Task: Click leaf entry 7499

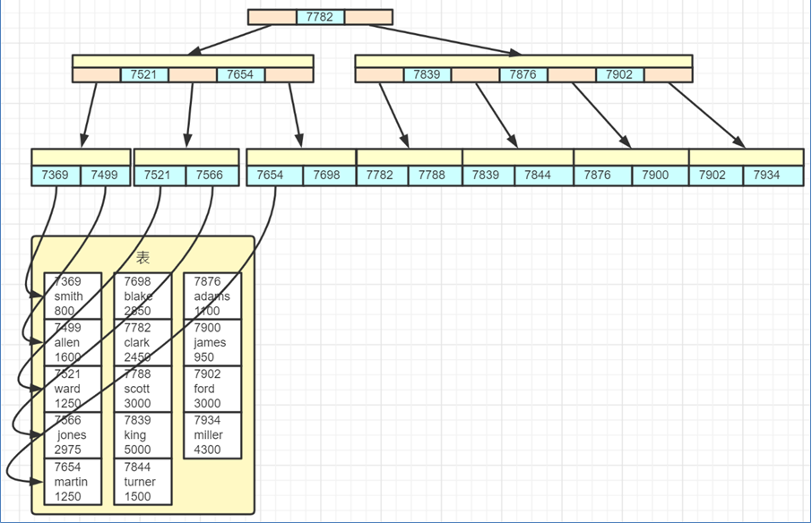Action: [106, 176]
